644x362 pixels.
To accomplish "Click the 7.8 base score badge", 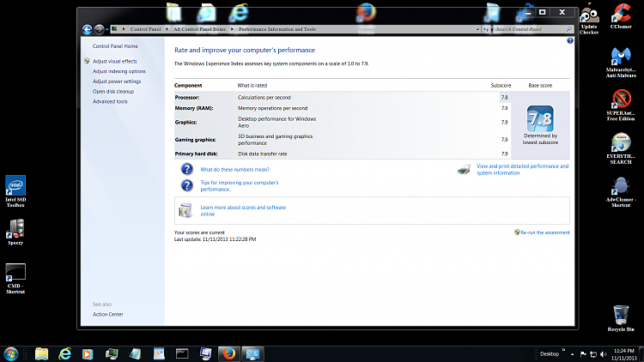I will (x=540, y=119).
